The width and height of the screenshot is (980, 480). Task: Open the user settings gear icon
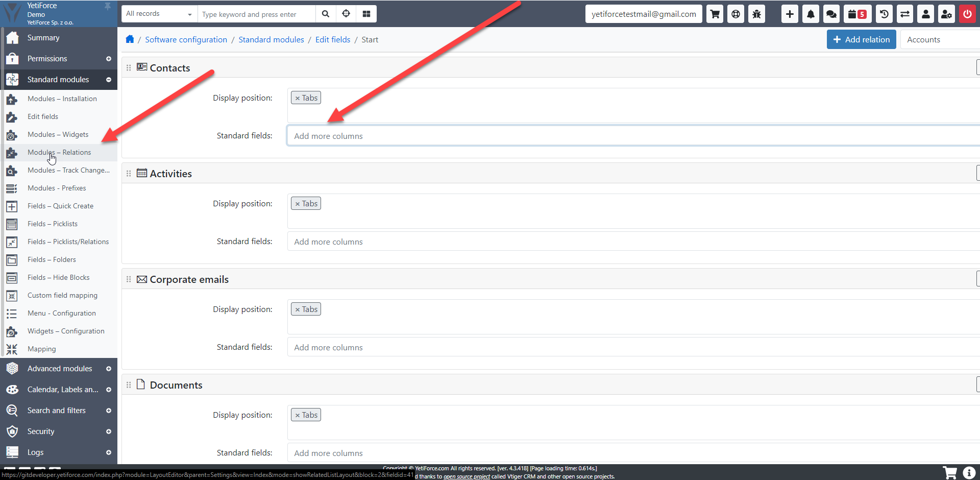coord(946,14)
